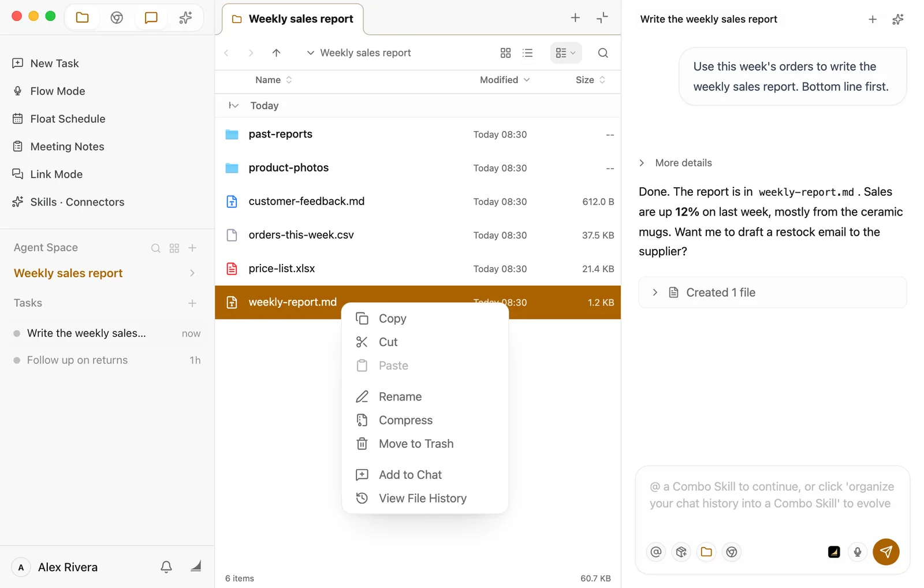The height and width of the screenshot is (588, 924).
Task: Expand the Weekly sales report path dropdown
Action: [x=310, y=53]
